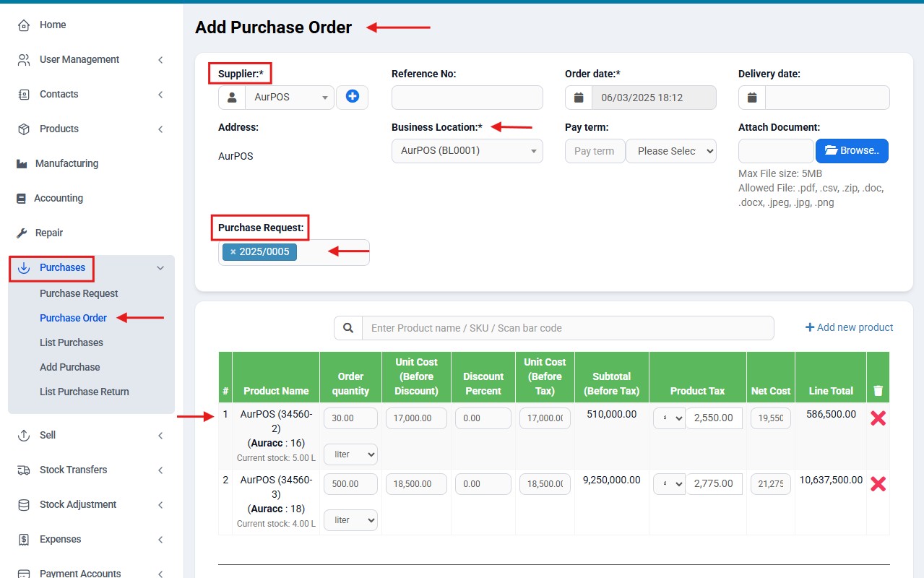Click the Order date field
This screenshot has height=578, width=924.
[654, 98]
